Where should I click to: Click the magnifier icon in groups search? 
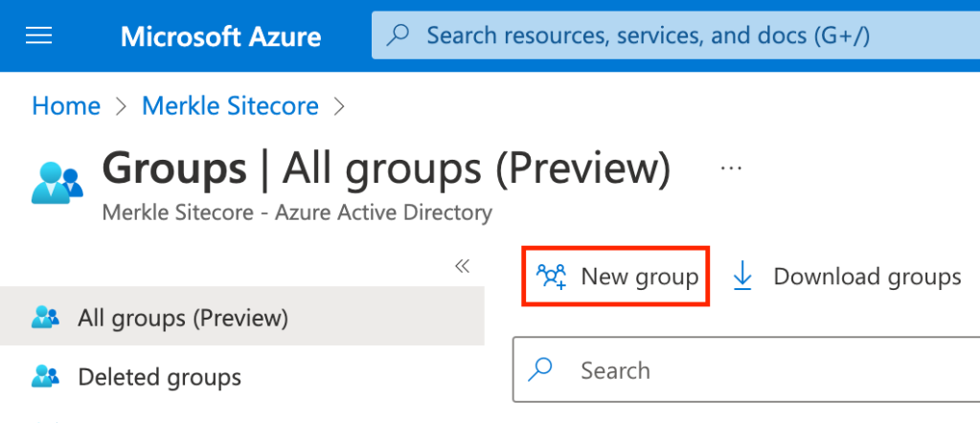click(540, 370)
